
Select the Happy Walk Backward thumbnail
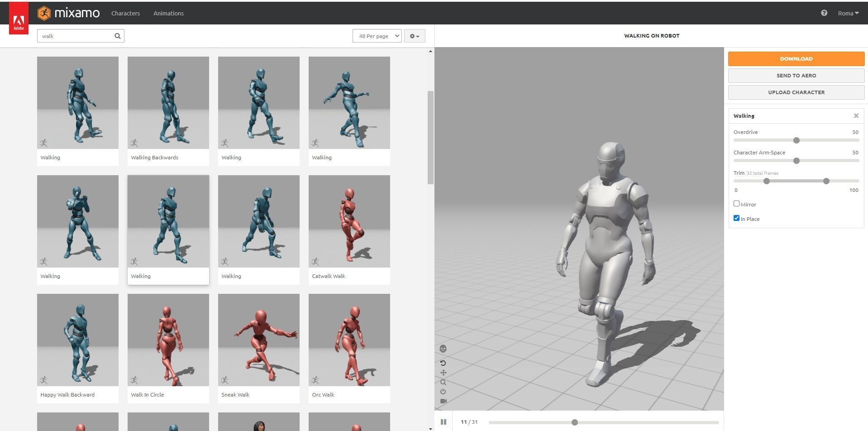78,340
